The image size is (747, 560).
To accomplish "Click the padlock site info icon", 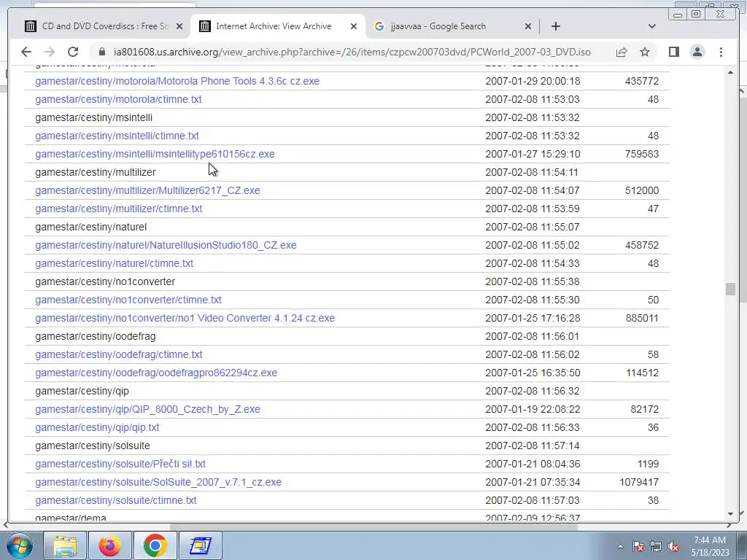I will coord(101,52).
